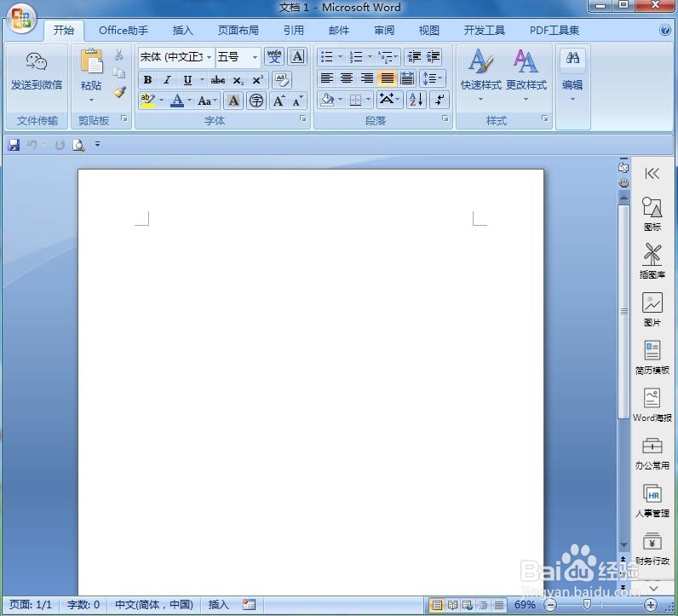Toggle distributed alignment
The width and height of the screenshot is (678, 616).
click(407, 78)
